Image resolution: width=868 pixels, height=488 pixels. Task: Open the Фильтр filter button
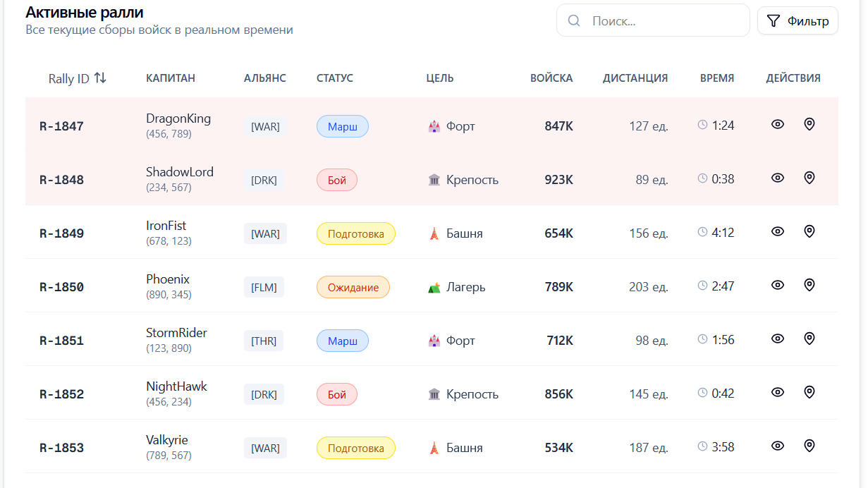pos(797,21)
